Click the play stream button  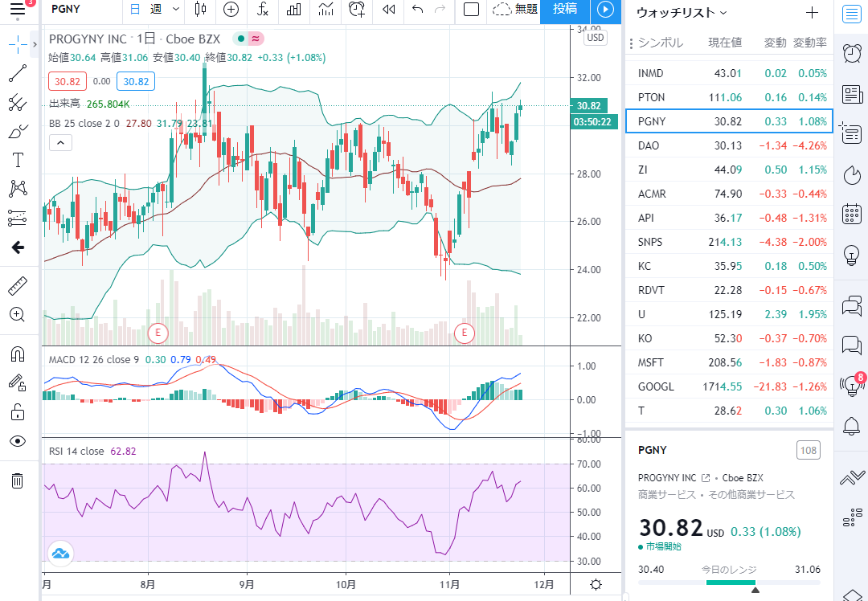click(606, 9)
